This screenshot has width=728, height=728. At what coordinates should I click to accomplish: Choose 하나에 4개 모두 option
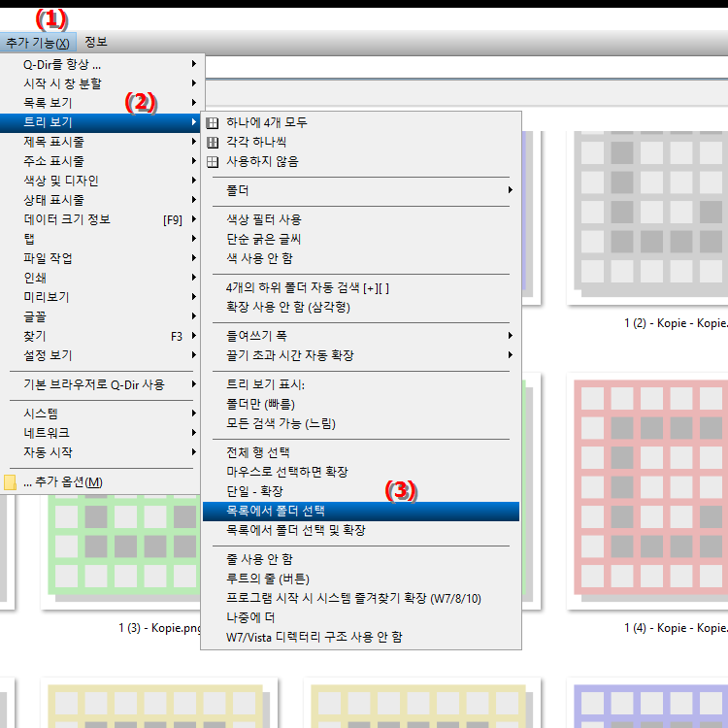point(361,122)
